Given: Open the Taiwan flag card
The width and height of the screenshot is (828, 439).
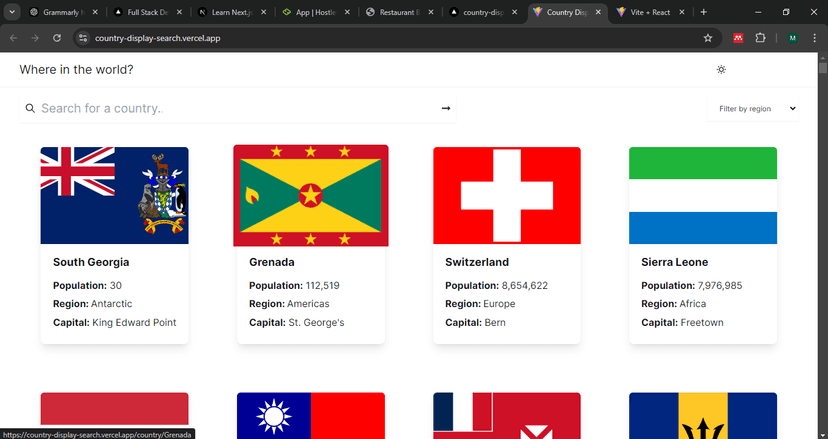Looking at the screenshot, I should point(311,416).
